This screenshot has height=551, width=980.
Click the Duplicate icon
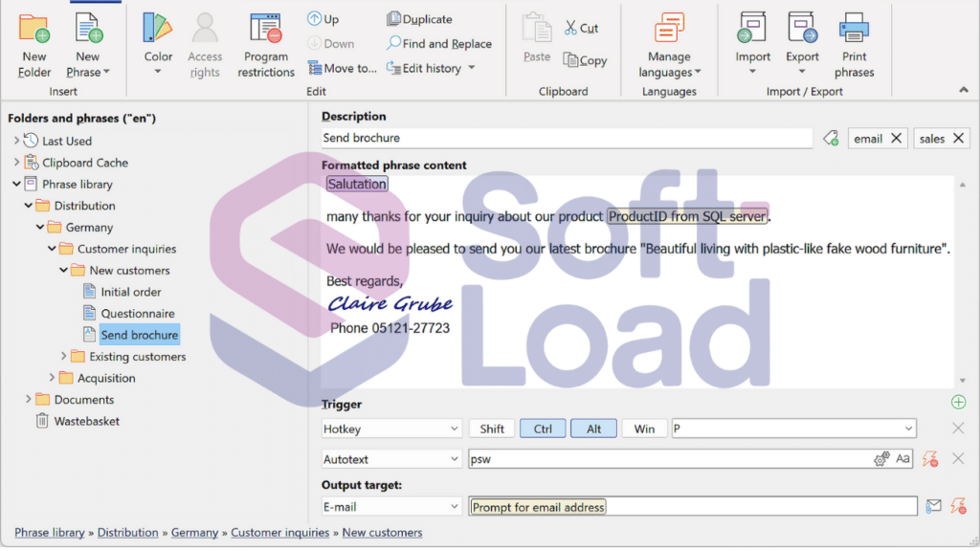393,19
